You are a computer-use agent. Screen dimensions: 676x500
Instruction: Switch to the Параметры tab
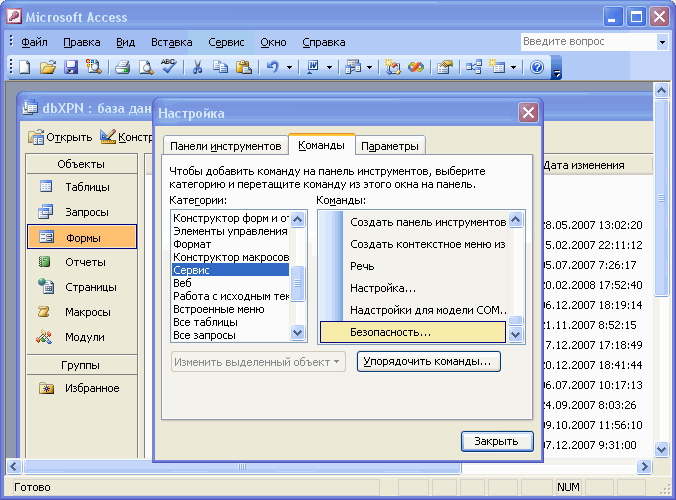(390, 146)
